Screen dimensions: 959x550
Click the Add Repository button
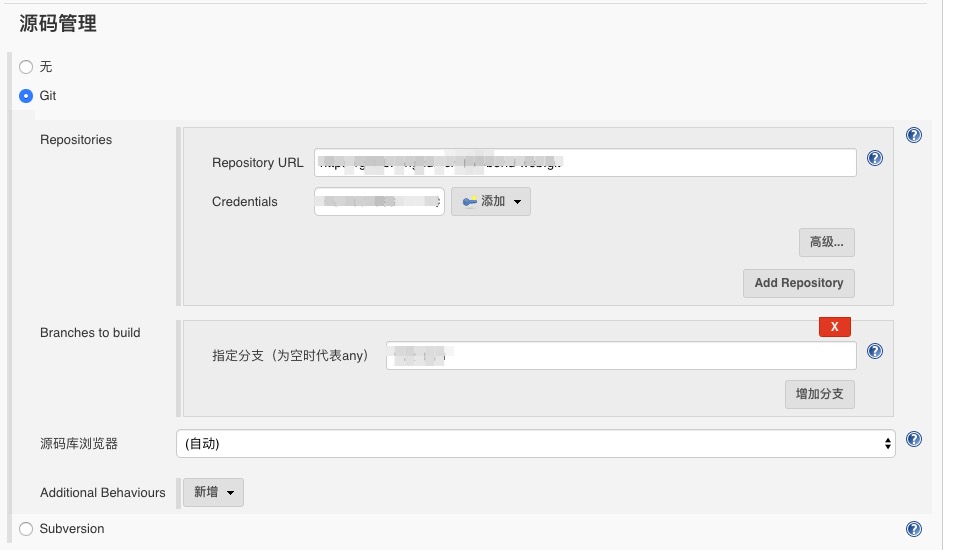click(x=799, y=283)
